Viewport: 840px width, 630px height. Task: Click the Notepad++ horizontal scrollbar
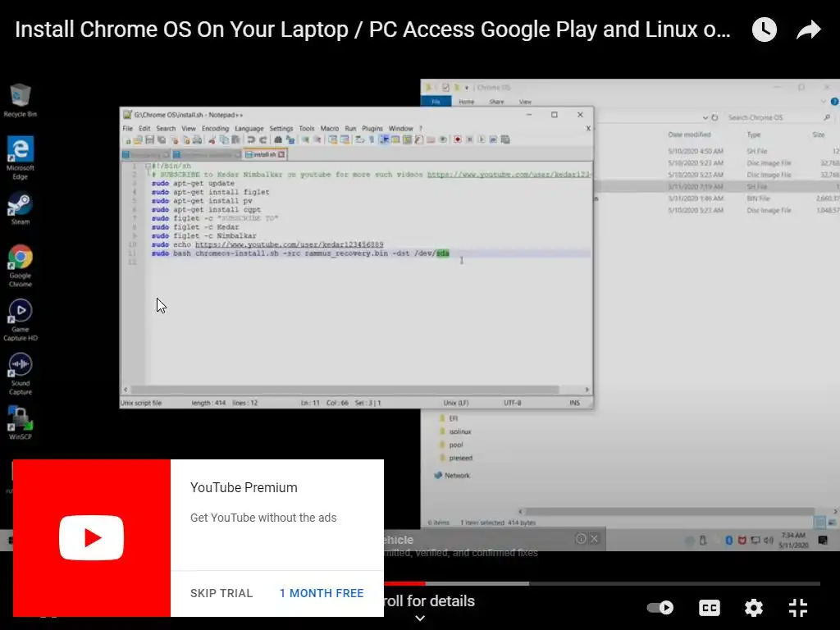[345, 390]
